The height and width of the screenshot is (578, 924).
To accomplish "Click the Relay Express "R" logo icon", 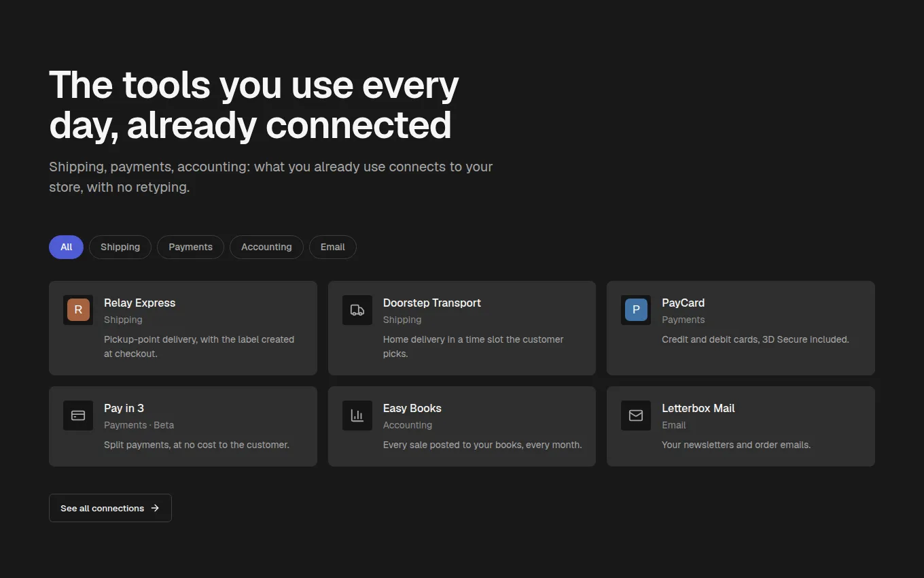I will click(x=78, y=310).
